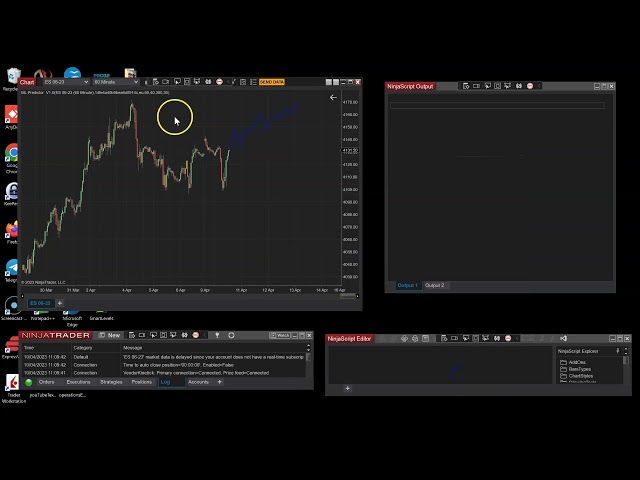Click the binoculars-style icon in Chart toolbar
Image resolution: width=640 pixels, height=480 pixels.
(x=208, y=82)
